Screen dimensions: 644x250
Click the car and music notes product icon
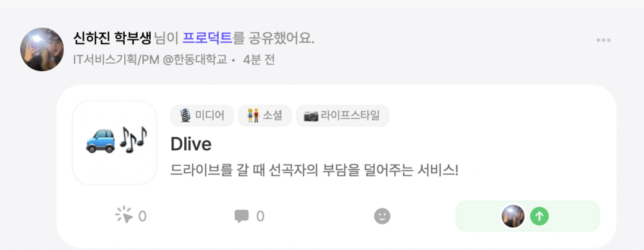point(114,142)
